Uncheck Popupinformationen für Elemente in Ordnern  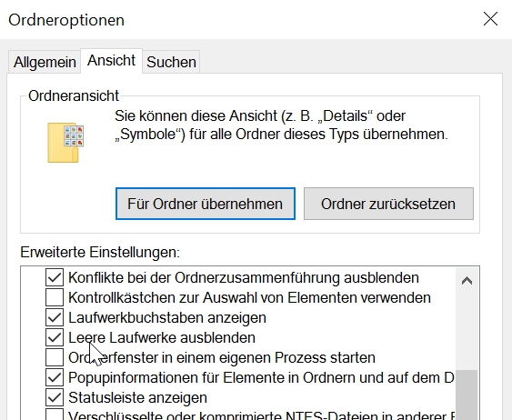point(55,377)
